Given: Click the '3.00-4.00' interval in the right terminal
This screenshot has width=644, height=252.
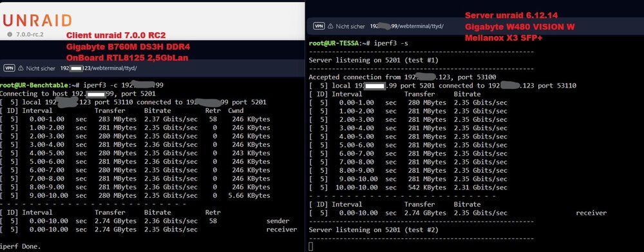Looking at the screenshot, I should [x=357, y=128].
